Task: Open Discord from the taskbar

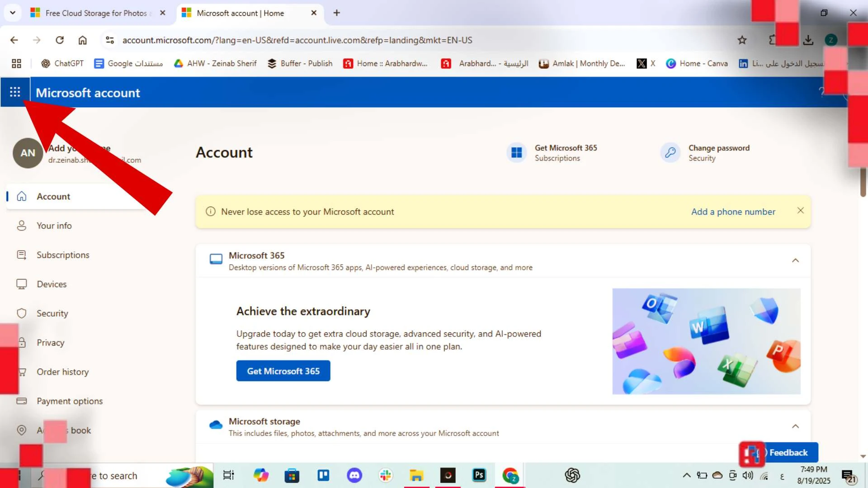Action: (354, 475)
